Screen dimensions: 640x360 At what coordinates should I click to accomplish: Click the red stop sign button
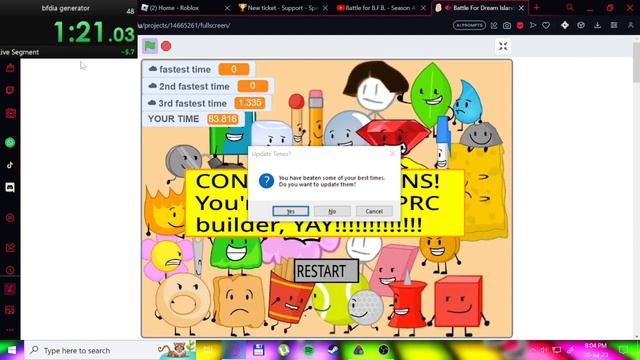point(166,46)
